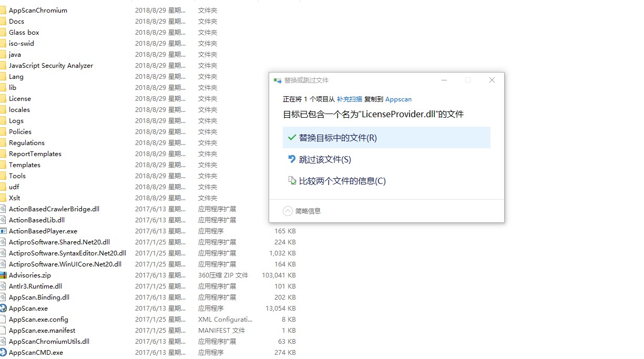644x359 pixels.
Task: Select the Templates folder icon
Action: 3,165
